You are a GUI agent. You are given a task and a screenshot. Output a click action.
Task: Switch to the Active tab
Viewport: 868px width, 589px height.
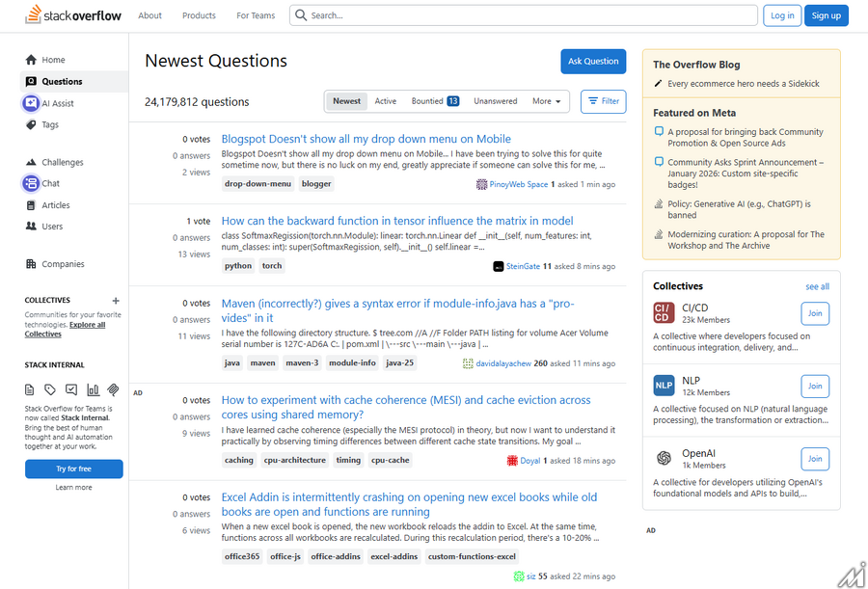point(387,100)
